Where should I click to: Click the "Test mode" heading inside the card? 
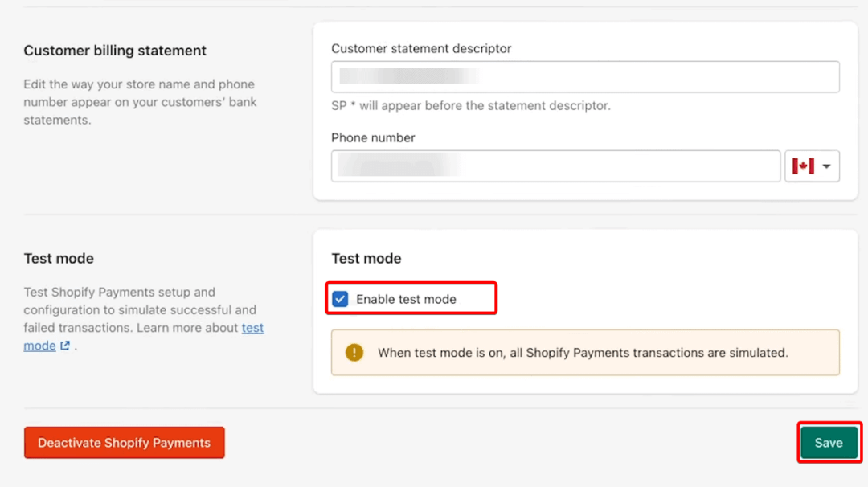click(366, 258)
